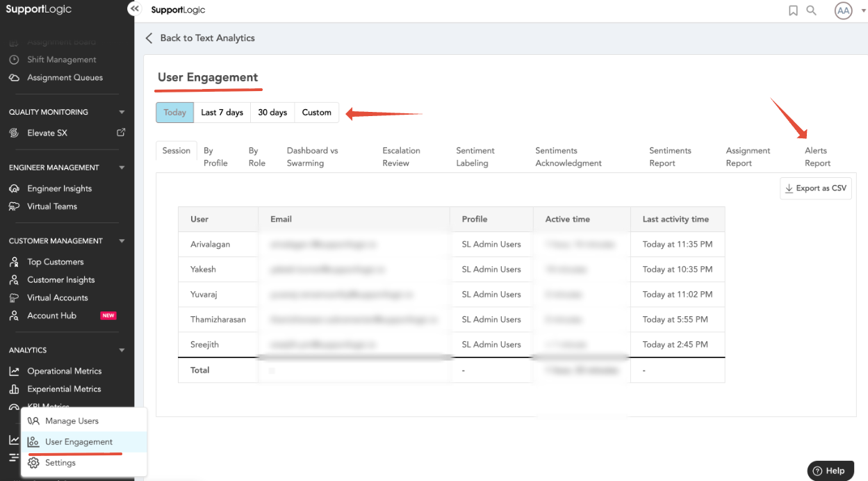The width and height of the screenshot is (868, 481).
Task: Collapse the Customer Management section
Action: coord(122,241)
